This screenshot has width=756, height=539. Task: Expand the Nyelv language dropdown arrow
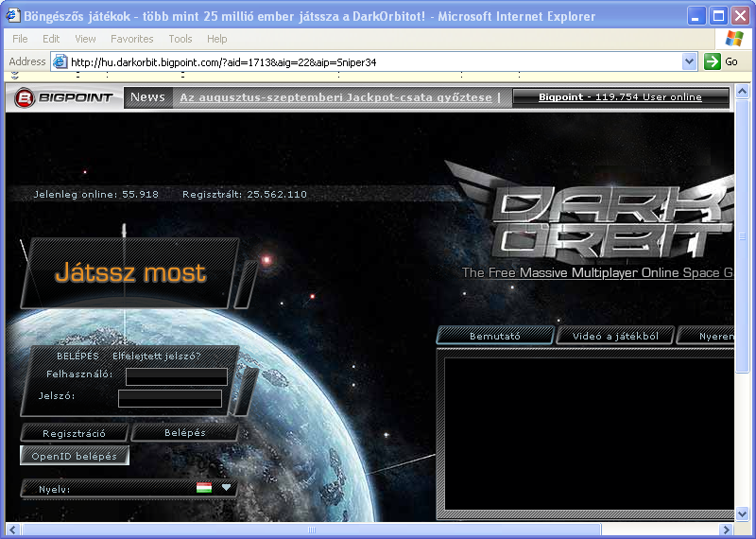click(226, 488)
